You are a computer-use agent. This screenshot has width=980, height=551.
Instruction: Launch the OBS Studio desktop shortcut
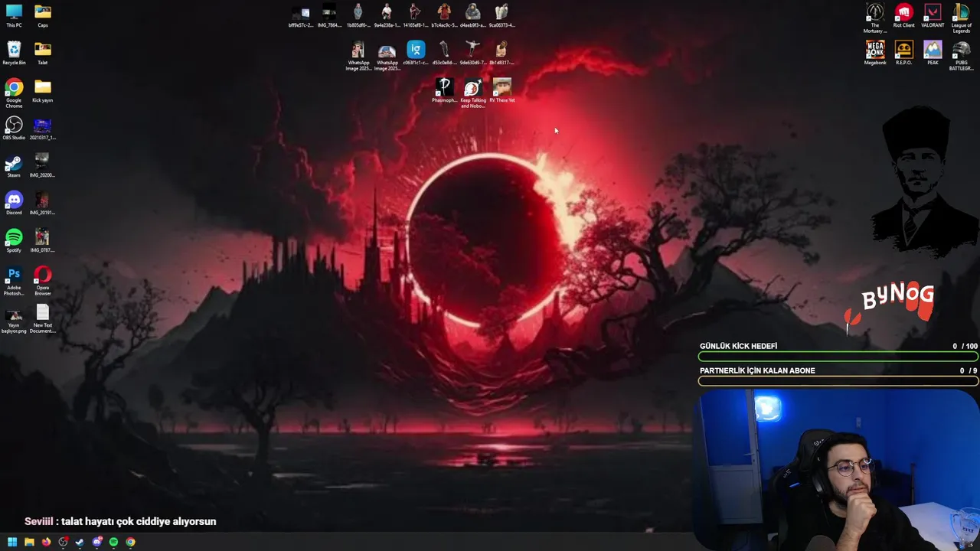14,129
